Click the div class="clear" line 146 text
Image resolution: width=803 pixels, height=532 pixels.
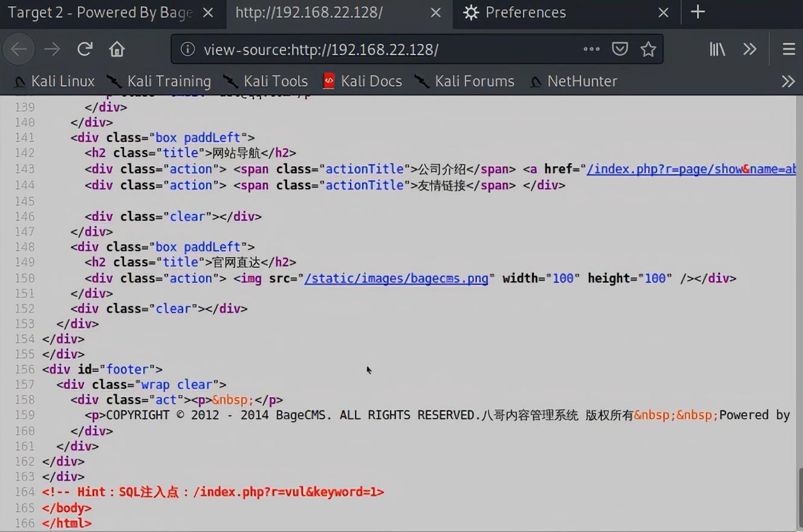coord(173,216)
